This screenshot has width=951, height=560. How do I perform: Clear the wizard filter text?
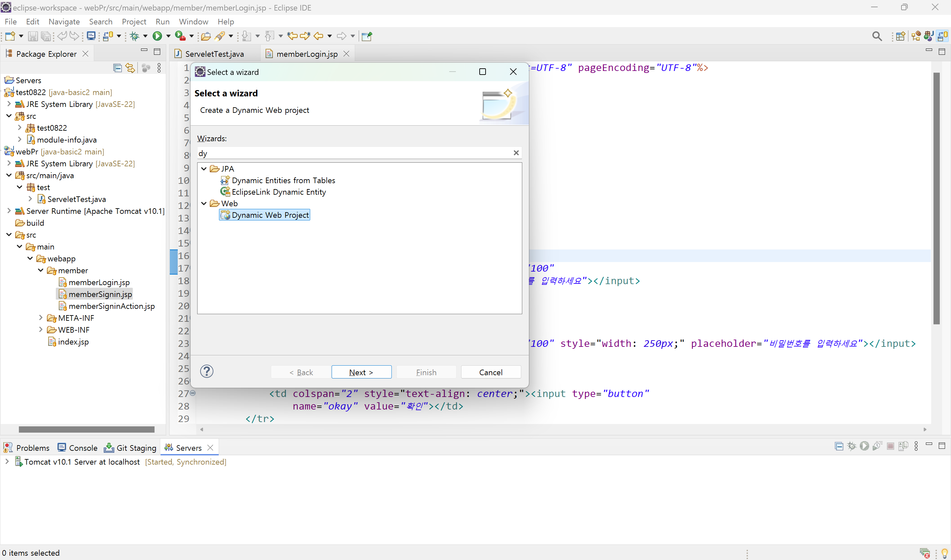[516, 153]
